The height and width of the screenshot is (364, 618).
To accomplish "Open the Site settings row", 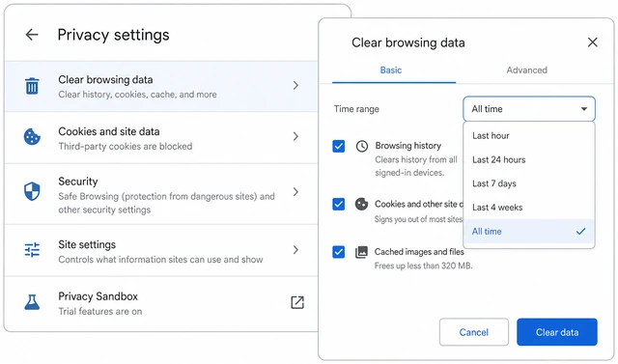I will [161, 251].
